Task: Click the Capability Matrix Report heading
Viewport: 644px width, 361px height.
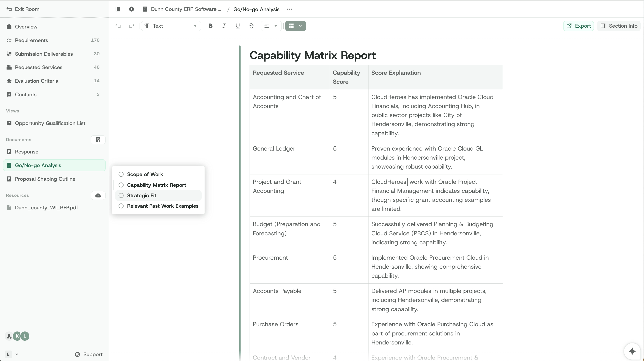Action: coord(313,55)
